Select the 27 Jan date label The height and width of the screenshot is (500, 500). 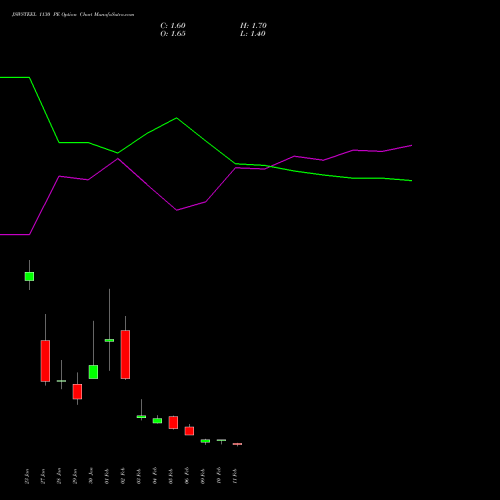[43, 476]
